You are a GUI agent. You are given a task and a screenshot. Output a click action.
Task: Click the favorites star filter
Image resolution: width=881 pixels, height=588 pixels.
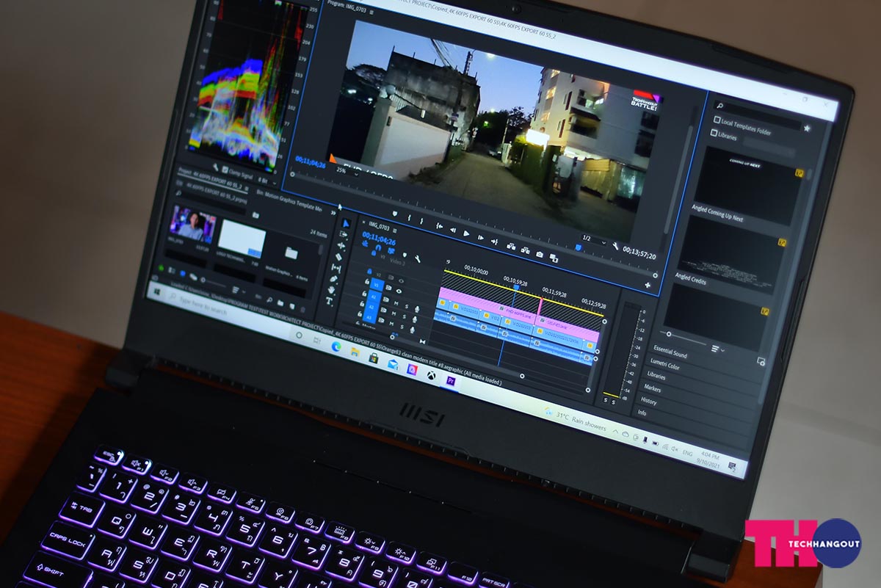[x=807, y=128]
